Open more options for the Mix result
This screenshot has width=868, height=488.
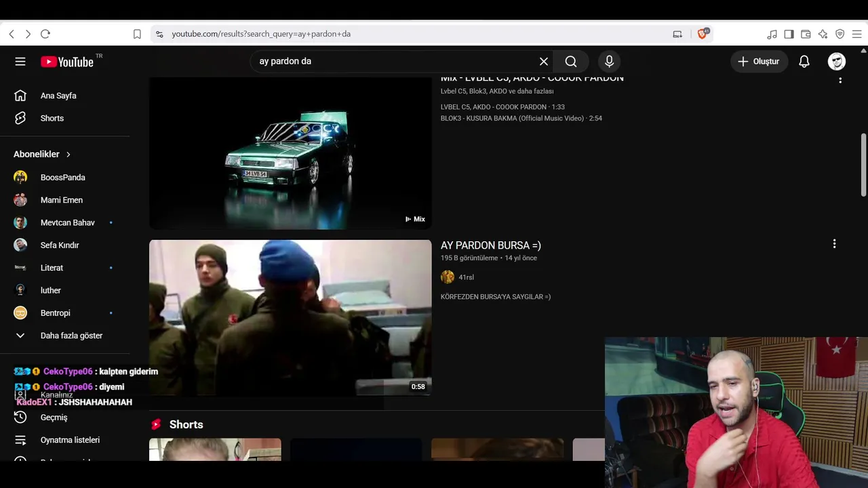840,80
